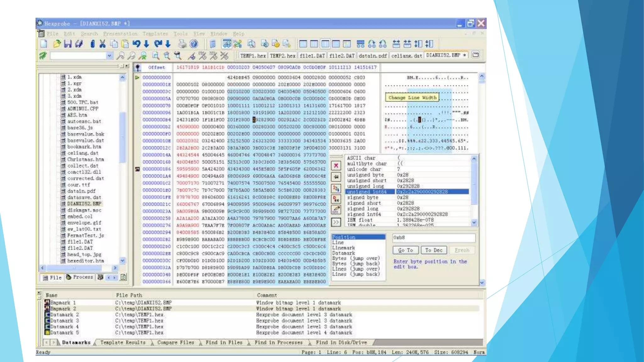
Task: Open the Templates menu
Action: [155, 34]
